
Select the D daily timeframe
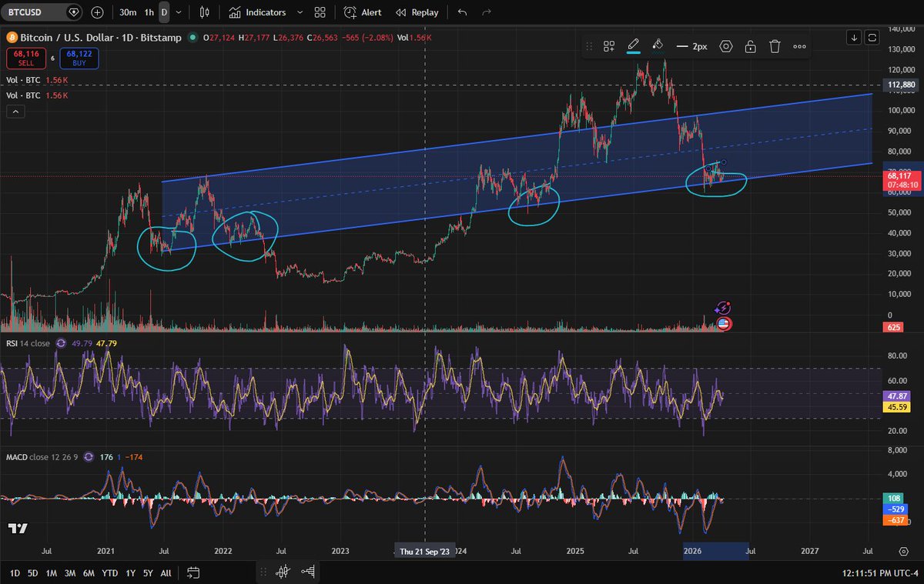[x=164, y=12]
